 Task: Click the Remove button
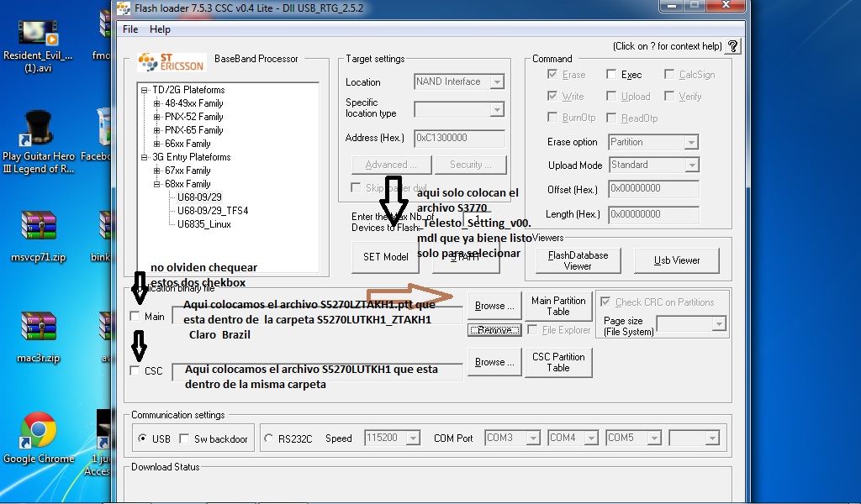click(494, 330)
